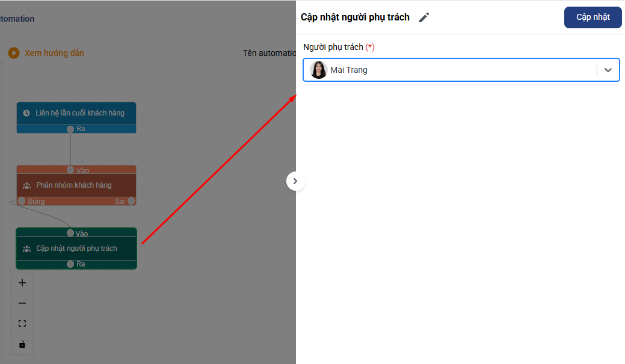Collapse the side panel with chevron button

(x=295, y=181)
